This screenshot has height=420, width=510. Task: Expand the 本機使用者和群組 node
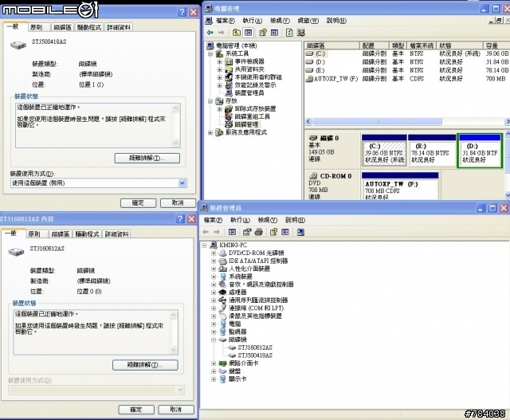coord(220,77)
